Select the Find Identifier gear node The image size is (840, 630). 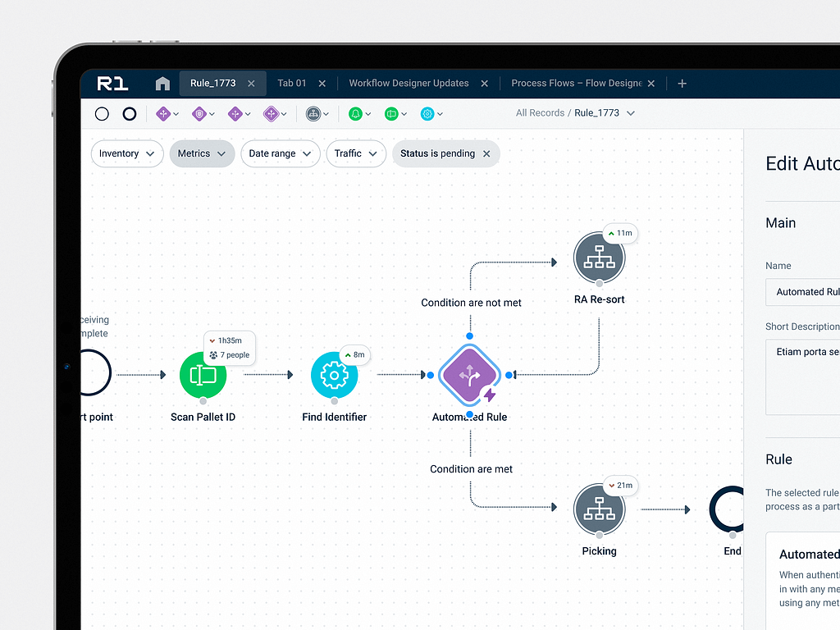click(x=334, y=374)
